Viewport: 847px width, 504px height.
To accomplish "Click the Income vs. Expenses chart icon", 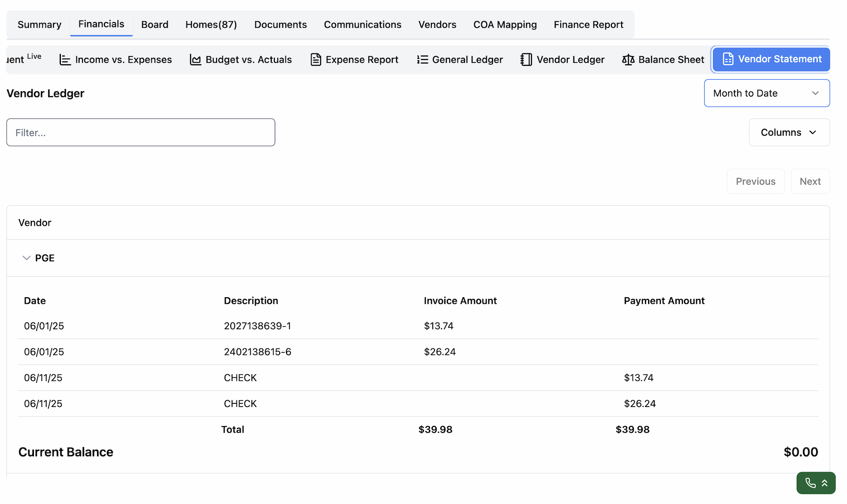I will [x=65, y=60].
